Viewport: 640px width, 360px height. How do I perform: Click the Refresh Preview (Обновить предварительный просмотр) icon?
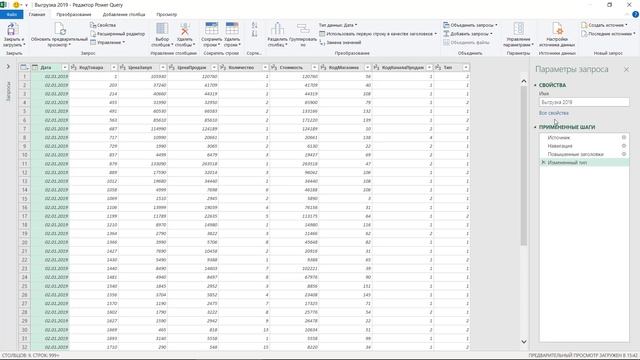(60, 29)
